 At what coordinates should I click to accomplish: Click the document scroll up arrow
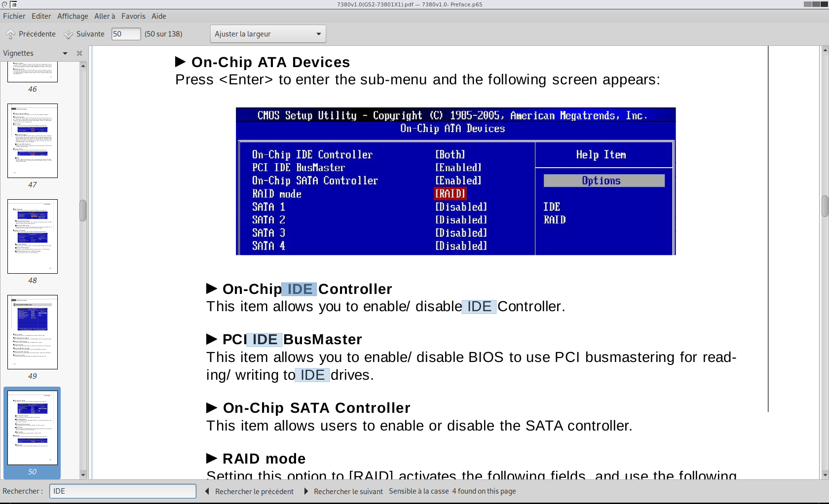825,50
